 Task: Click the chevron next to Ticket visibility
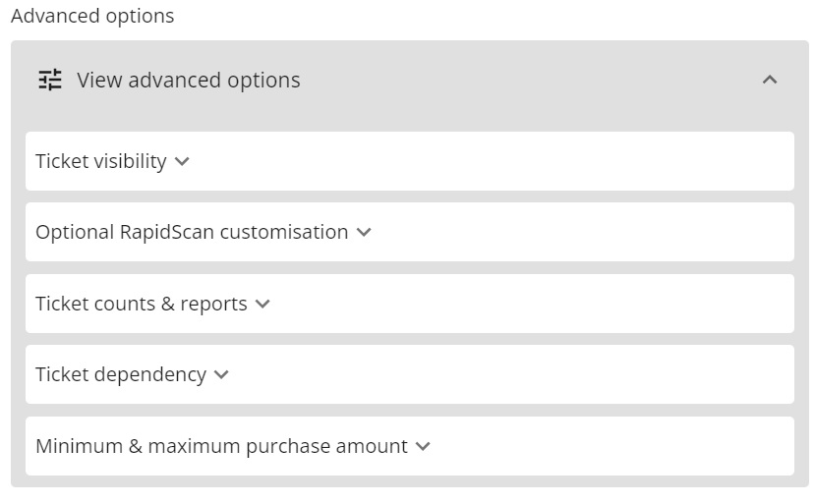(x=182, y=161)
